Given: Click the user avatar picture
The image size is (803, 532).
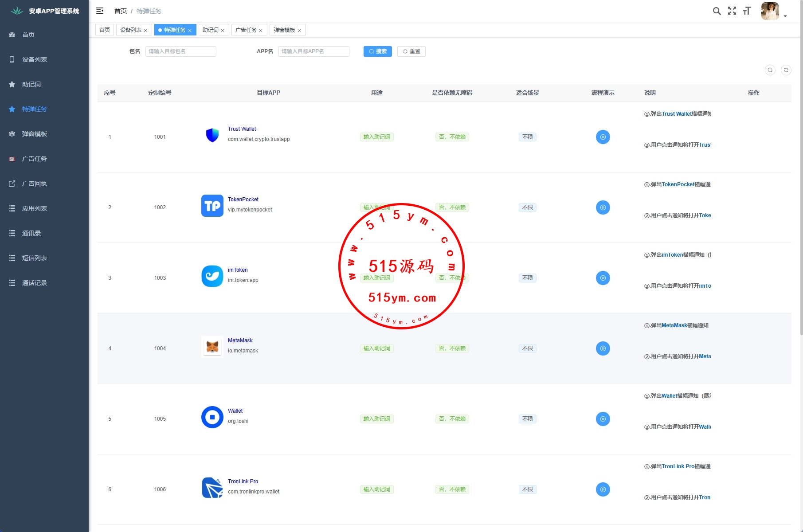Looking at the screenshot, I should 770,11.
